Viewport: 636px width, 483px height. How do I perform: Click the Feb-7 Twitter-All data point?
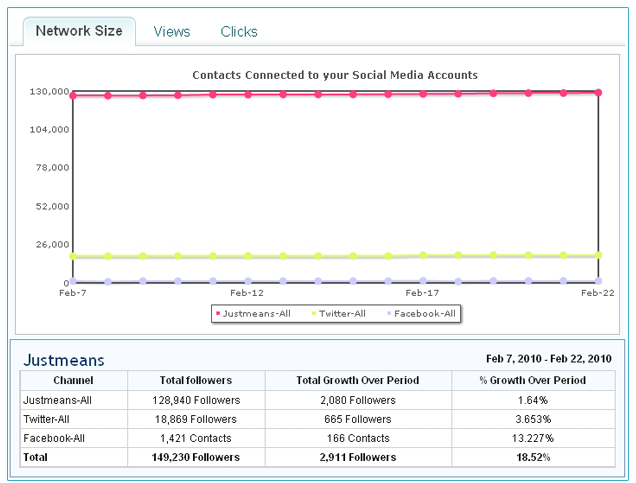73,256
